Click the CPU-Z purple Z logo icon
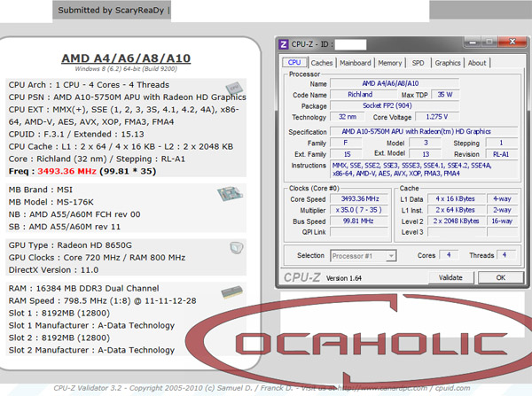The height and width of the screenshot is (396, 532). pyautogui.click(x=284, y=44)
